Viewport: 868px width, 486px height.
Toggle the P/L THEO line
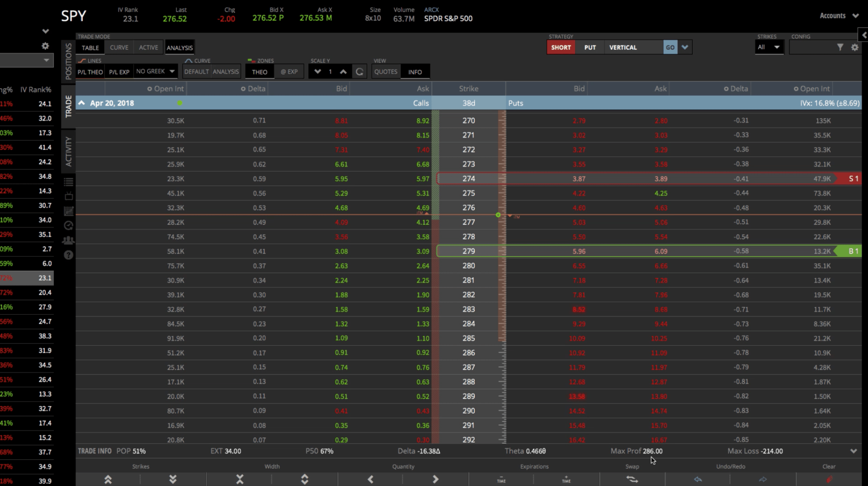tap(90, 72)
